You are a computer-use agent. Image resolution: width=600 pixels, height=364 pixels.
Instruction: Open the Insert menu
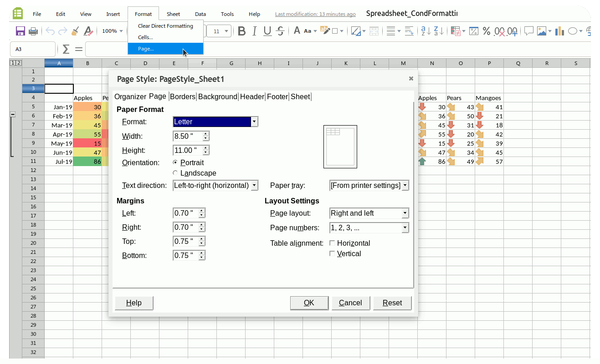coord(113,14)
